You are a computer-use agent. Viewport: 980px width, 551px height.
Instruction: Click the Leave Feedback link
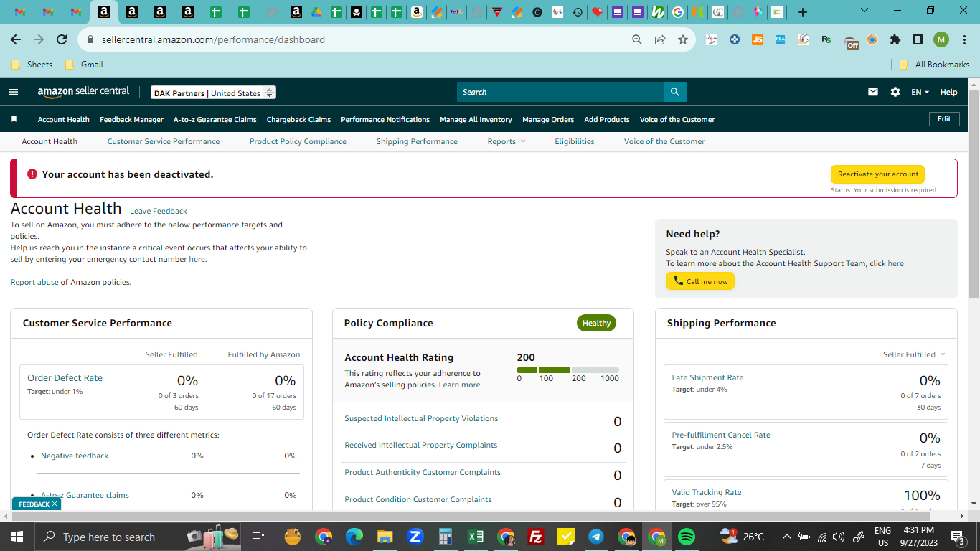159,211
